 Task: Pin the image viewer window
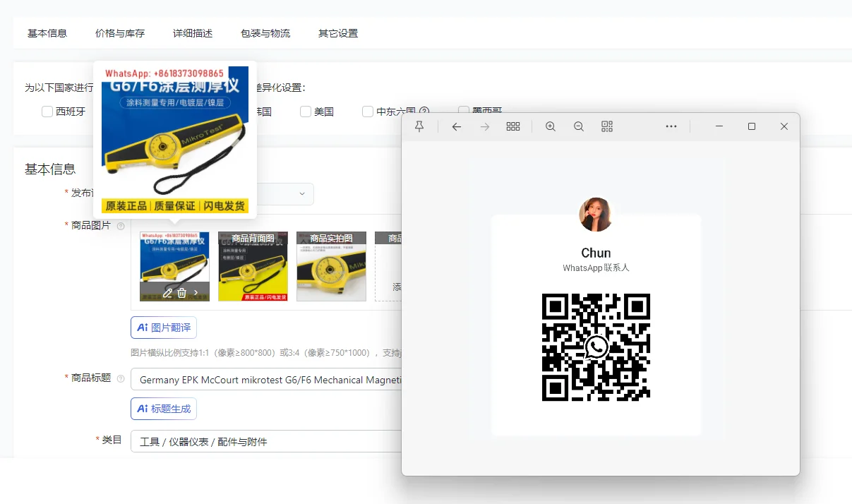[x=419, y=126]
